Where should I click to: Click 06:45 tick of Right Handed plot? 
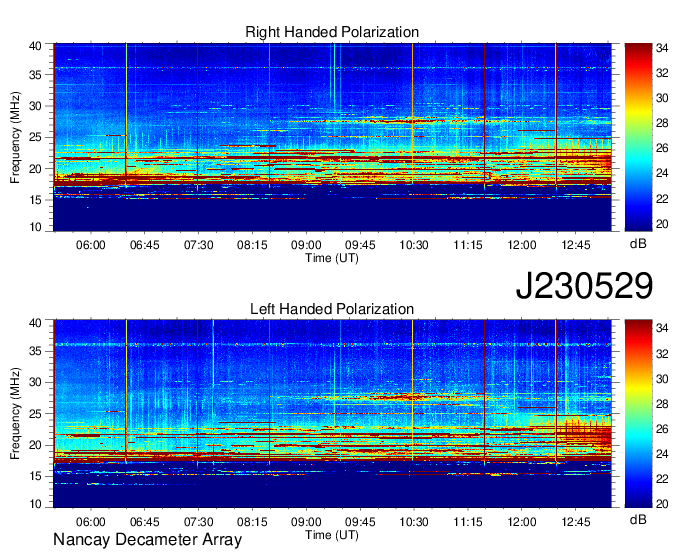pyautogui.click(x=144, y=245)
